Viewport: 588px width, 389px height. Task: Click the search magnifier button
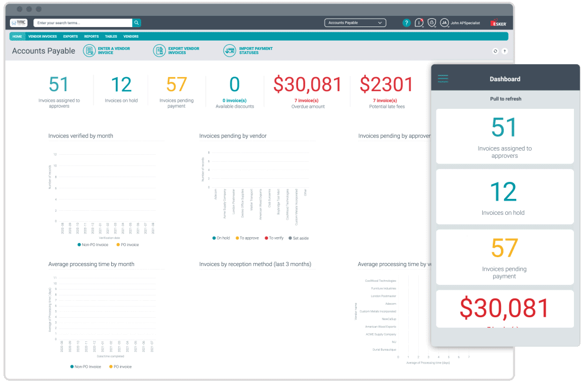coord(136,23)
